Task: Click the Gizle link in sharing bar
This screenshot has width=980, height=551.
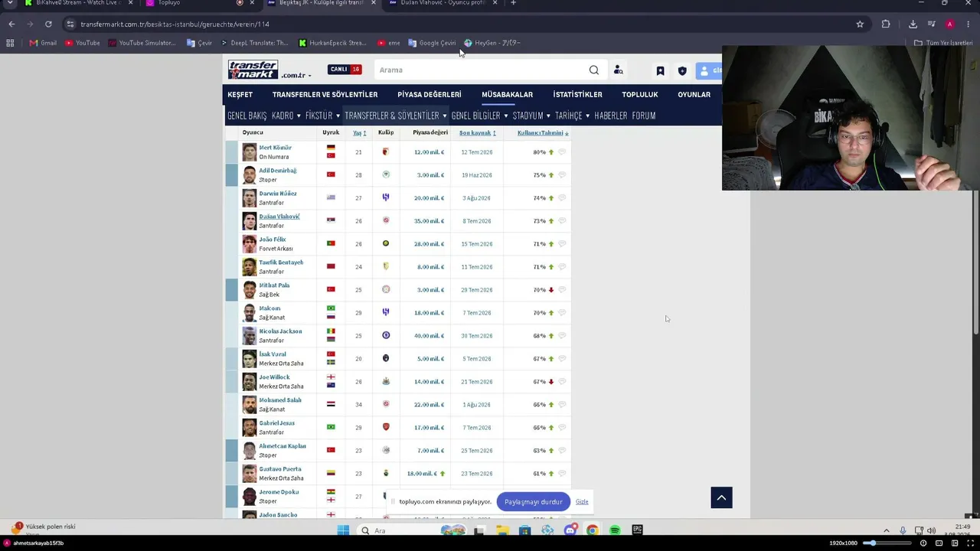Action: coord(582,502)
